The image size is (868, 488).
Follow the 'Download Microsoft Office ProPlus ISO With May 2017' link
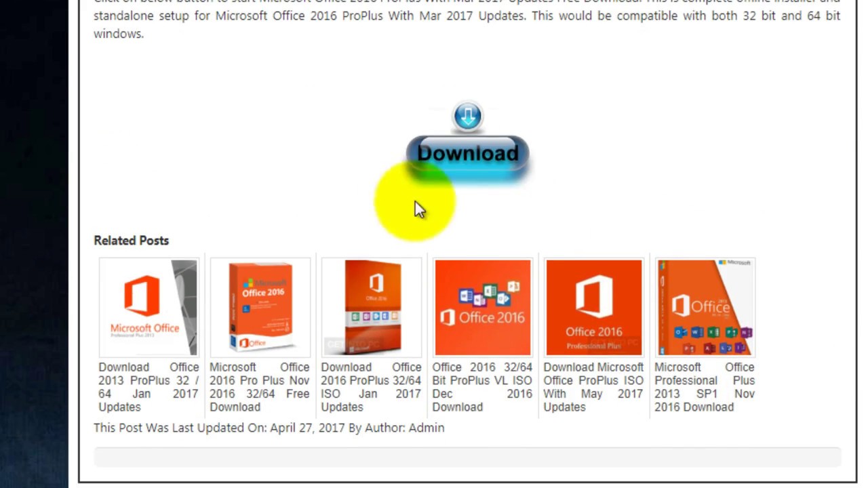[x=593, y=387]
